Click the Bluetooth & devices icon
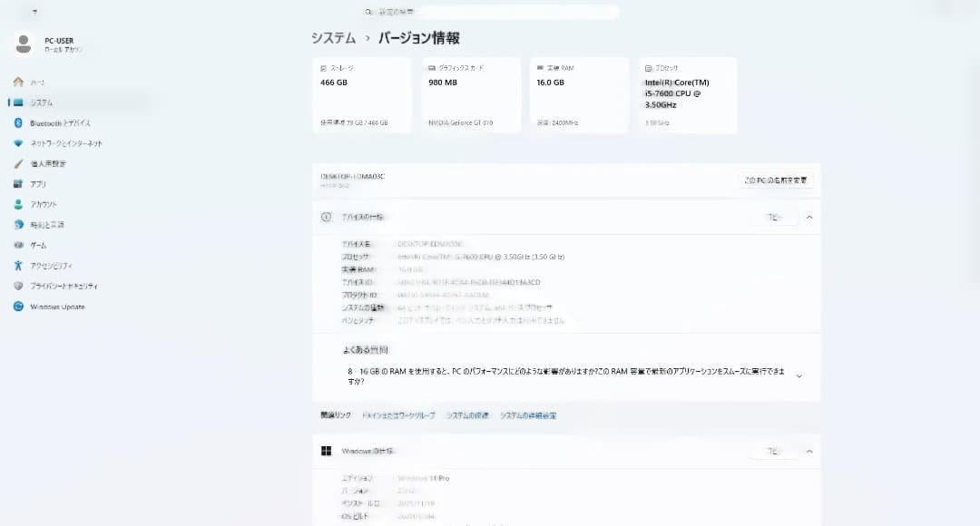Image resolution: width=980 pixels, height=526 pixels. pyautogui.click(x=18, y=123)
